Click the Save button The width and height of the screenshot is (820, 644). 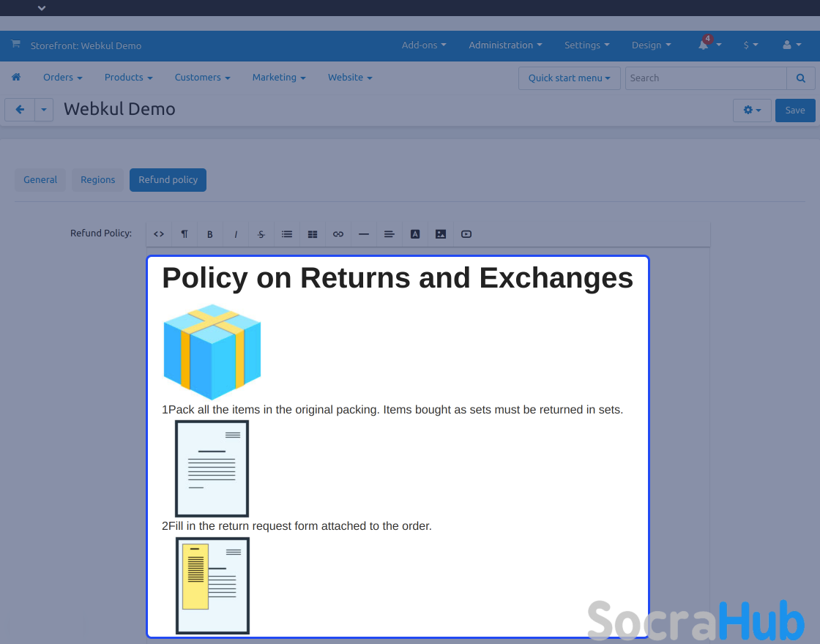tap(794, 111)
